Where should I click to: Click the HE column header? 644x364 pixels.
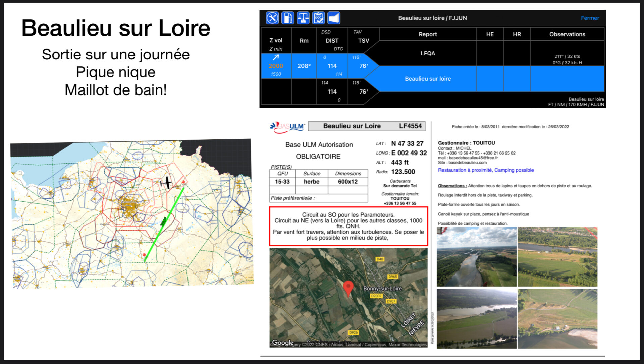click(490, 34)
